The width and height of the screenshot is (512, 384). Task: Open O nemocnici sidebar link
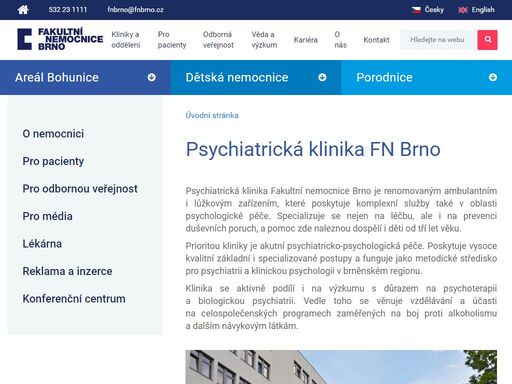(x=53, y=134)
